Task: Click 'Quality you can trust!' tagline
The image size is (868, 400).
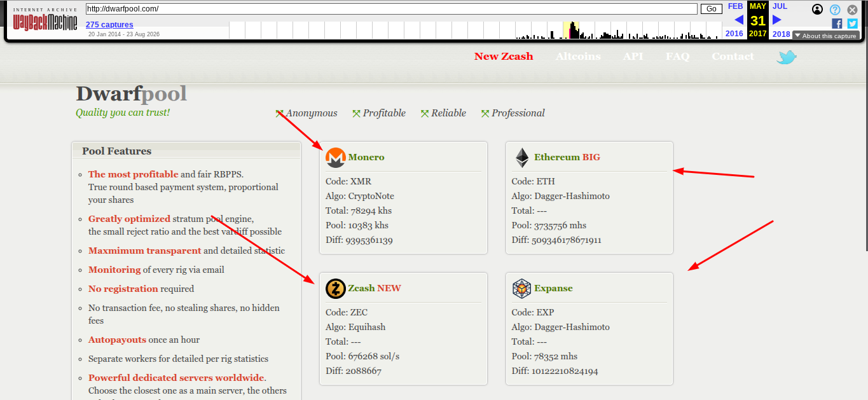Action: click(123, 113)
